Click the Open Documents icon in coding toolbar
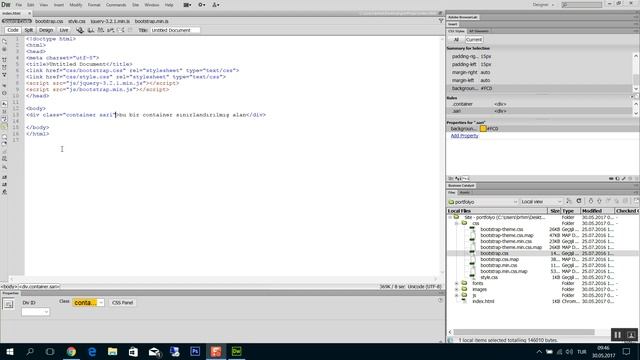Image resolution: width=640 pixels, height=360 pixels. click(4, 41)
